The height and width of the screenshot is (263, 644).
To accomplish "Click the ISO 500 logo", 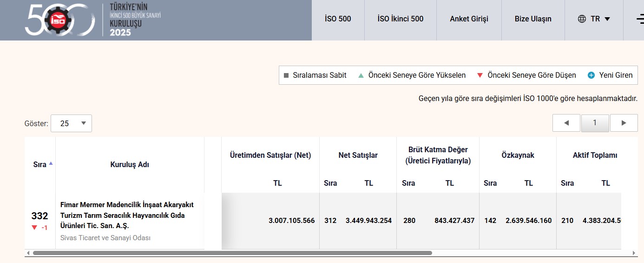I will [93, 20].
